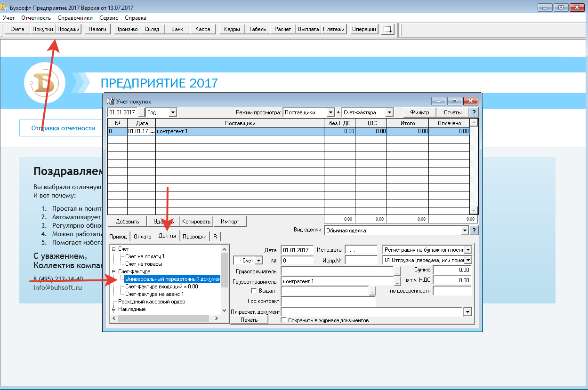Click the ellipsis button beside Грузоотправитель field

click(x=398, y=281)
